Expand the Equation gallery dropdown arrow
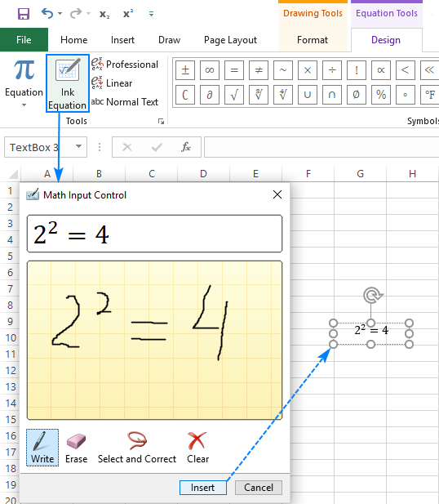The height and width of the screenshot is (504, 439). (24, 105)
